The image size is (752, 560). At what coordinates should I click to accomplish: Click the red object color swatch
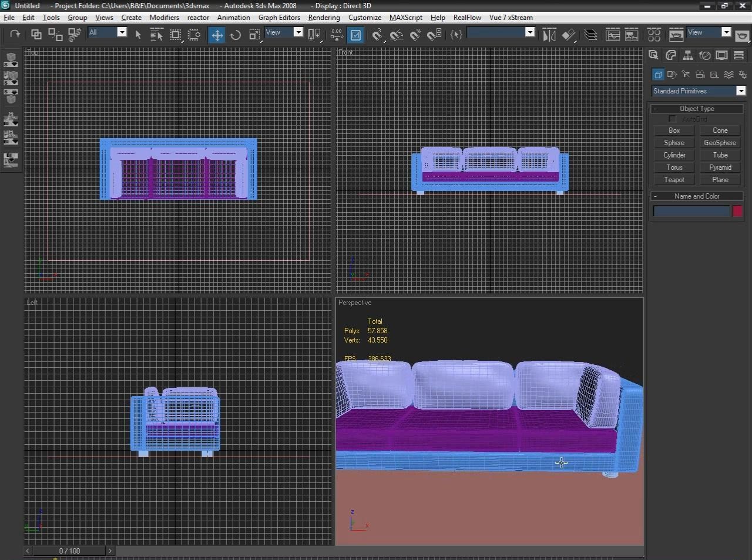pos(737,211)
